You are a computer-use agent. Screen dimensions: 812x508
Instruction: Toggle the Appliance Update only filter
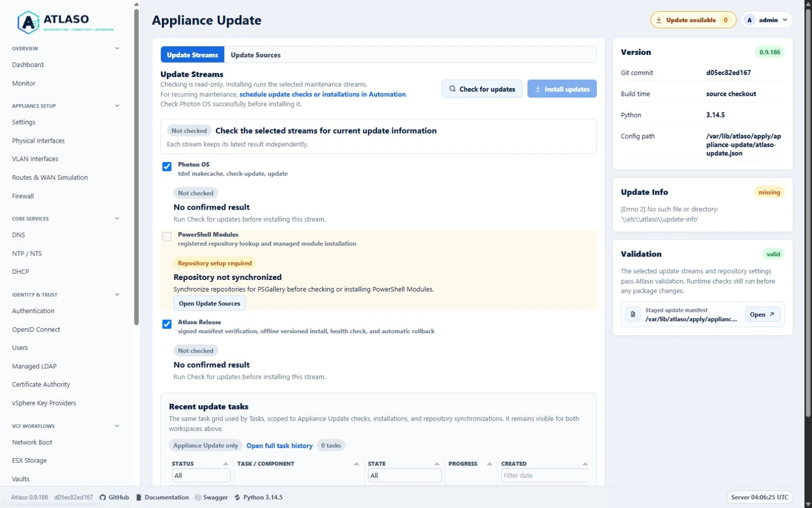(206, 446)
